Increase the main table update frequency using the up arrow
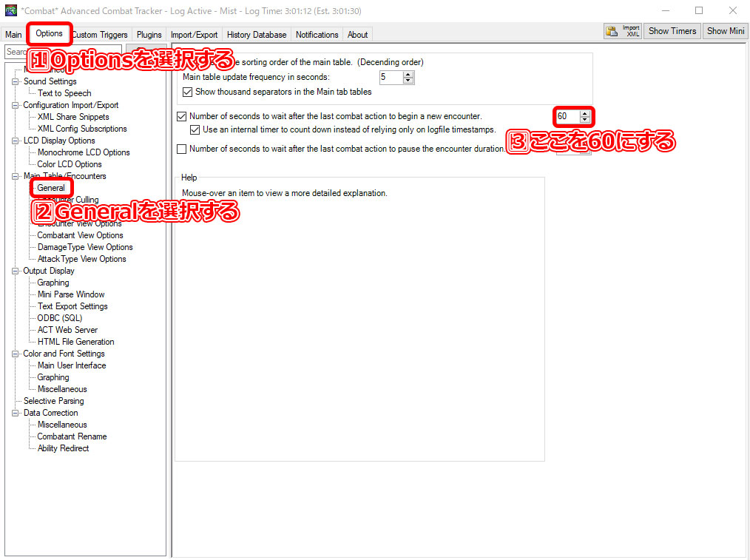This screenshot has width=750, height=560. [x=408, y=74]
